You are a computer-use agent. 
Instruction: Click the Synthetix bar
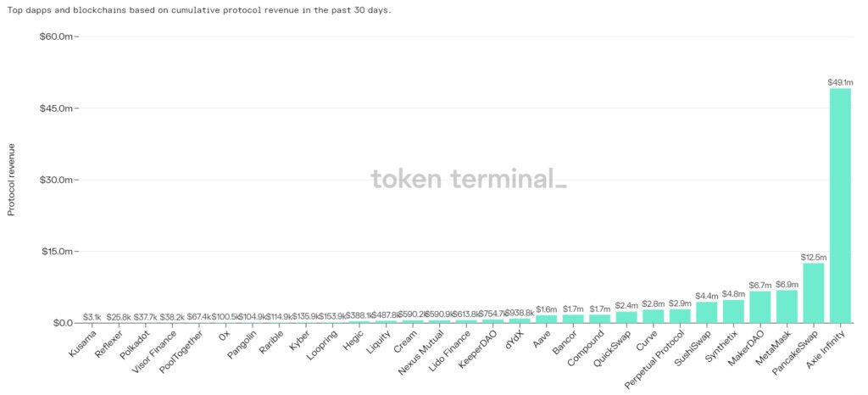tap(733, 311)
